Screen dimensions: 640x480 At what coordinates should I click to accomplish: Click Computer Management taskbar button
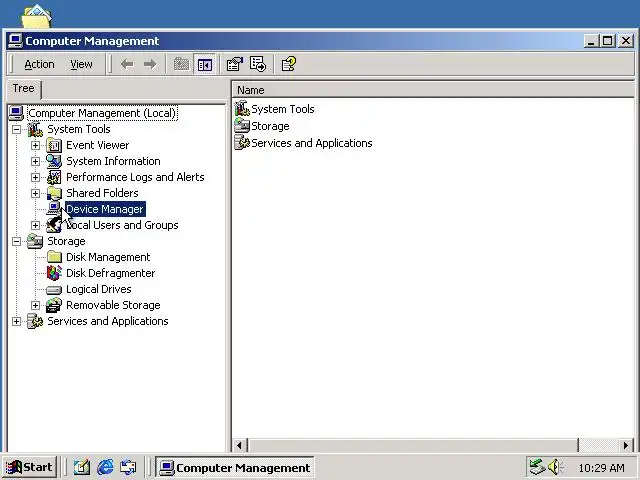coord(235,467)
